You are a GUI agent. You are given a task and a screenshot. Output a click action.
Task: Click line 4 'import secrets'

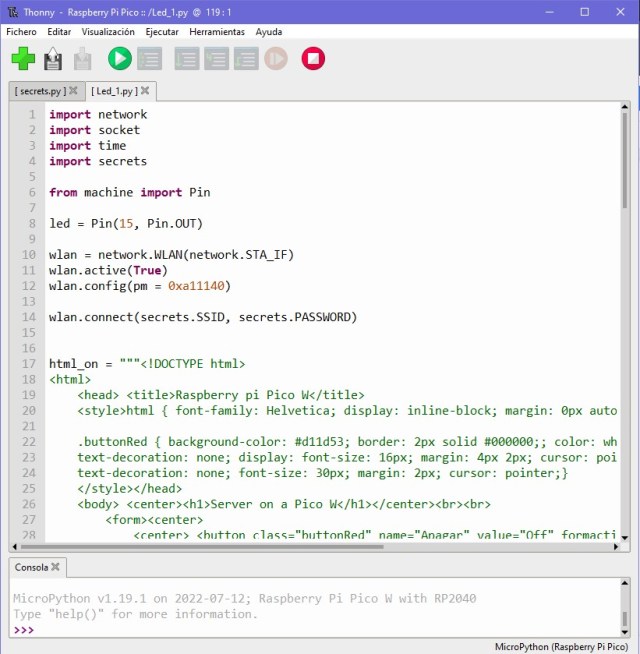[x=98, y=161]
